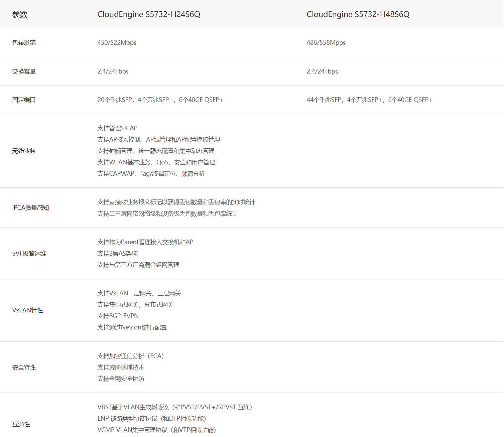The height and width of the screenshot is (437, 504).
Task: Click the 包转发率 row label
Action: tap(24, 43)
